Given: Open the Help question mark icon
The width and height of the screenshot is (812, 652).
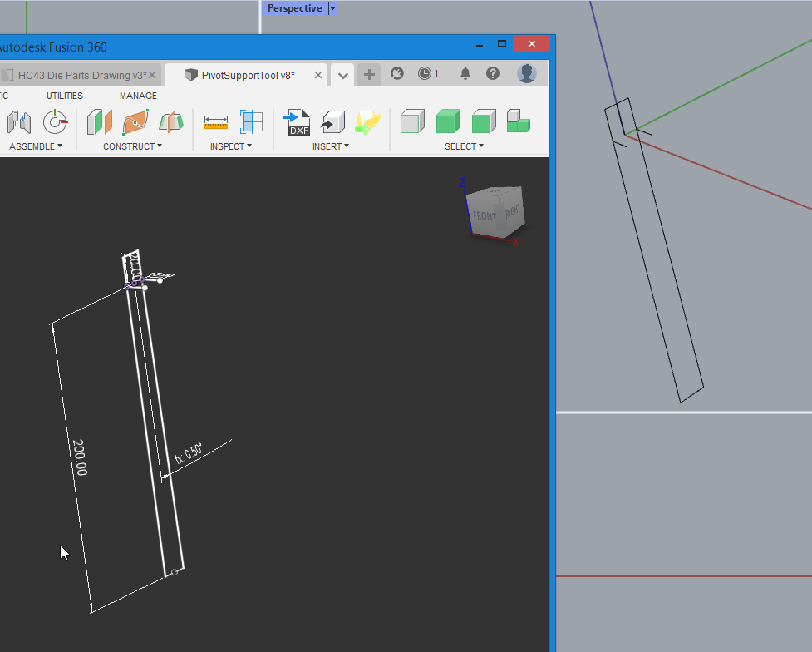Looking at the screenshot, I should point(492,73).
